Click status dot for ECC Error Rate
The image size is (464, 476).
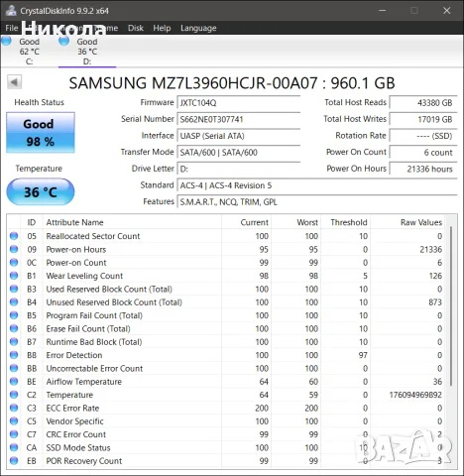coord(14,408)
